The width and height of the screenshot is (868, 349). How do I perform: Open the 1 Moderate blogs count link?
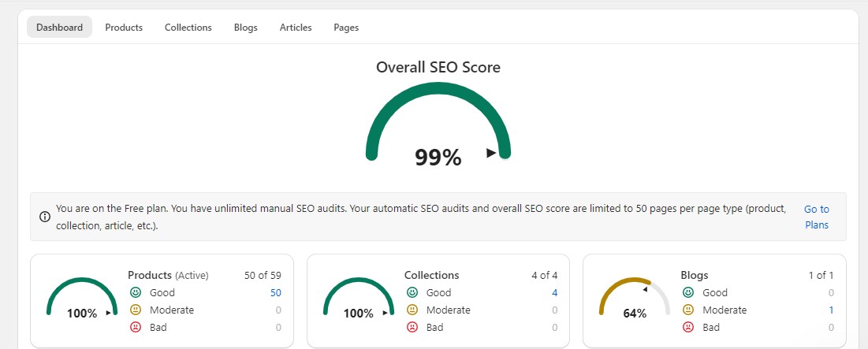point(831,310)
